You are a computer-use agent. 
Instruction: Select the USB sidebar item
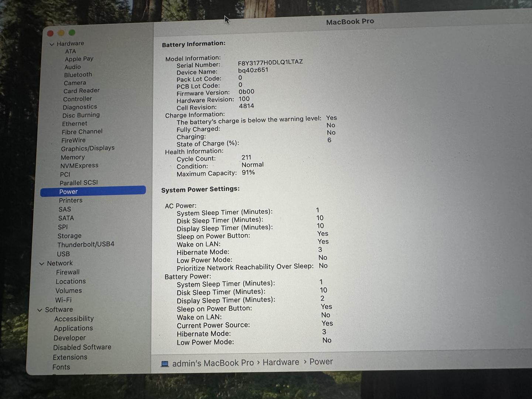[63, 254]
